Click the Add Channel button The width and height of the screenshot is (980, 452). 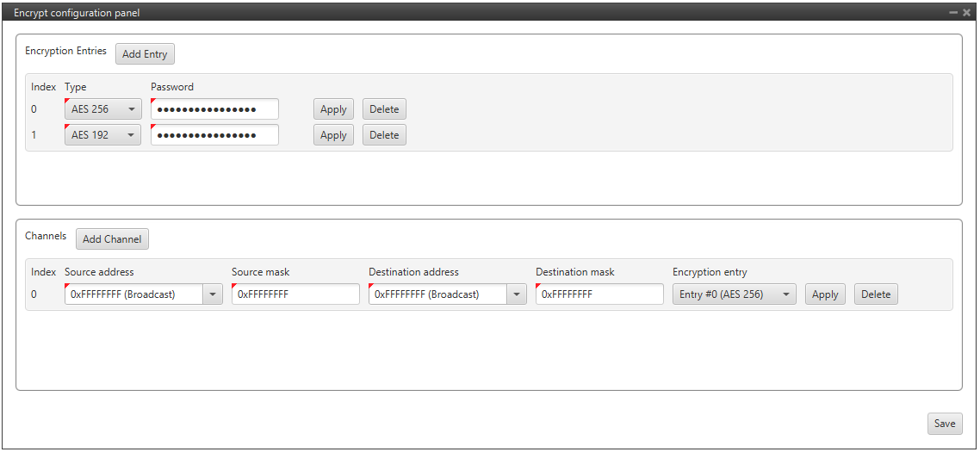coord(112,239)
